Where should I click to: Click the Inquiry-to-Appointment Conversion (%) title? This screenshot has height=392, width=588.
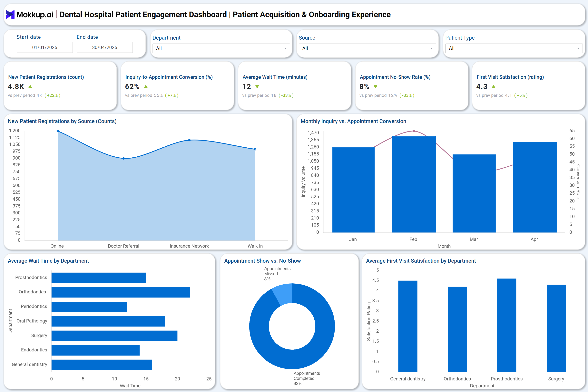click(x=169, y=77)
